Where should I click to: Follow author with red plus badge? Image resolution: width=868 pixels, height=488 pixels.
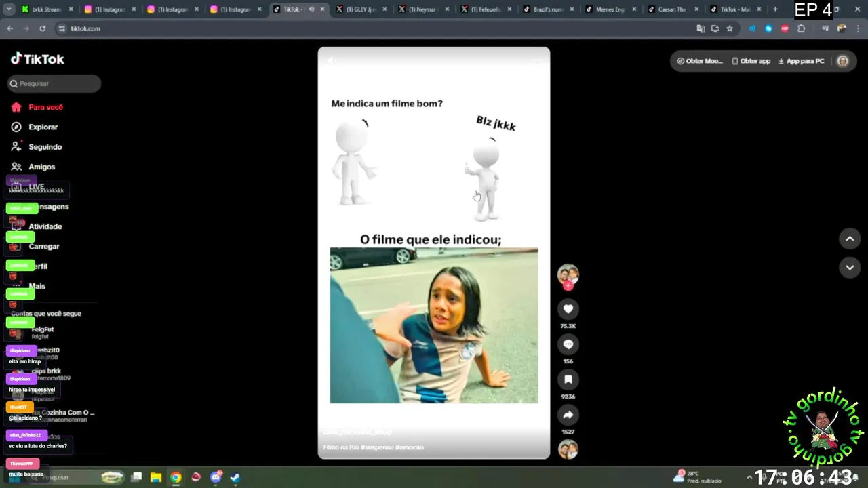click(568, 286)
